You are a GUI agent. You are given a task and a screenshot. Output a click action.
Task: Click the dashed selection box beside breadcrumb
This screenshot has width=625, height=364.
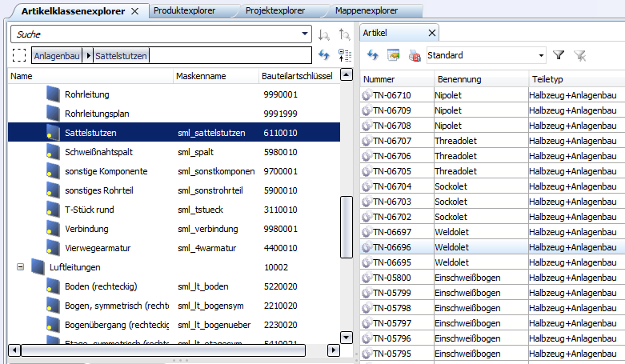tap(20, 55)
